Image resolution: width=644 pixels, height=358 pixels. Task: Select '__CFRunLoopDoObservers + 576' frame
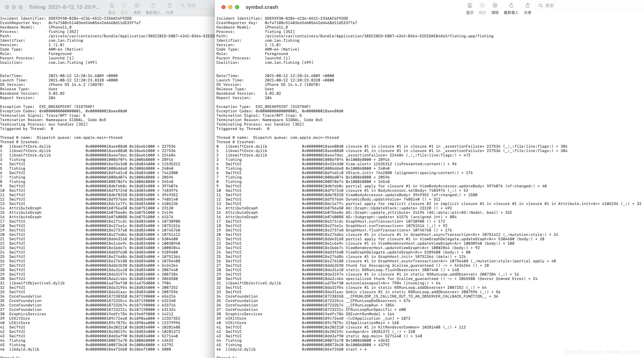click(x=314, y=301)
